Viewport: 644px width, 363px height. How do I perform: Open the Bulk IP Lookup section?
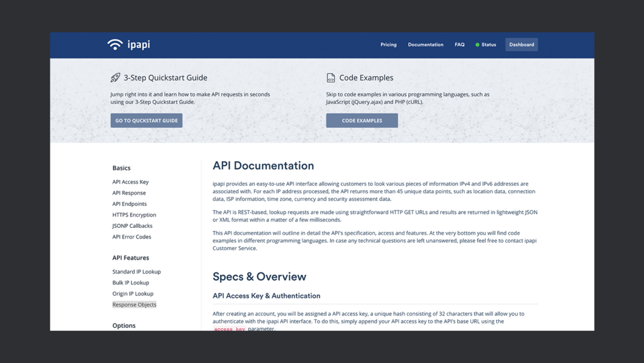click(130, 282)
